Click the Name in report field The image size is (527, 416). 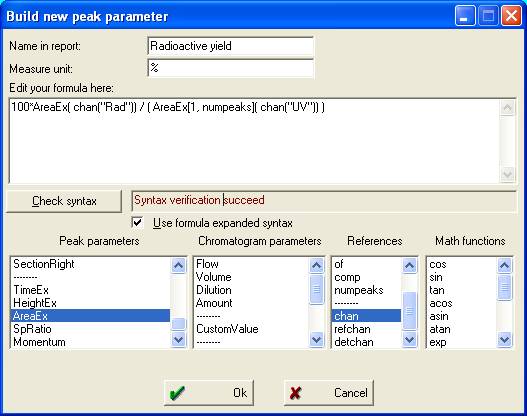tap(231, 46)
